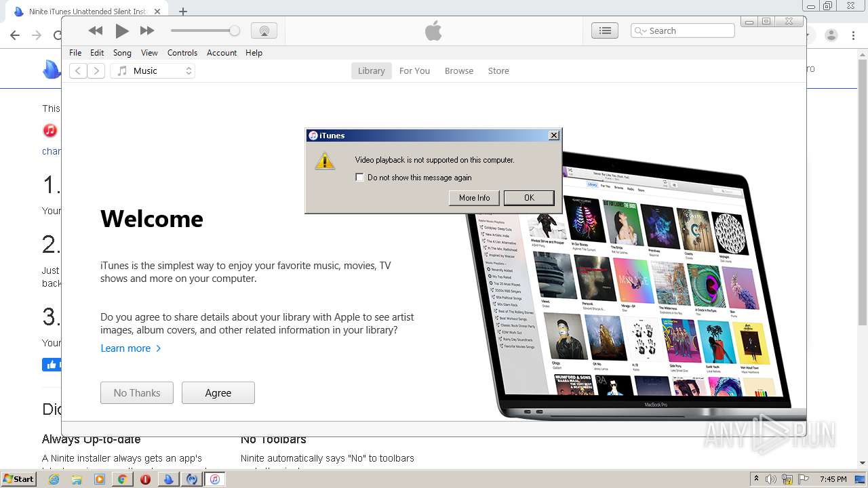Open the AirPlay output icon
The height and width of the screenshot is (488, 868).
pos(264,30)
